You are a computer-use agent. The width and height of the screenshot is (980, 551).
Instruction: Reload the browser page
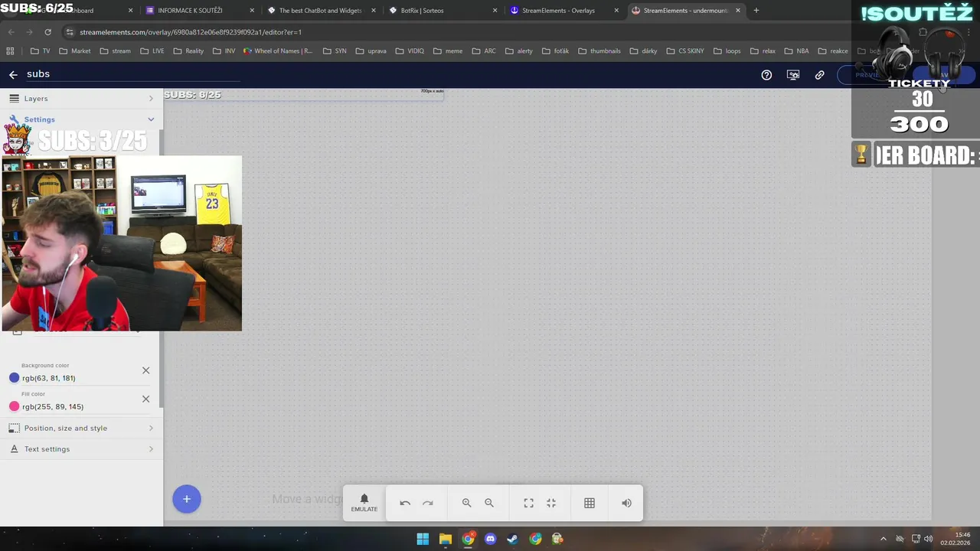[47, 32]
